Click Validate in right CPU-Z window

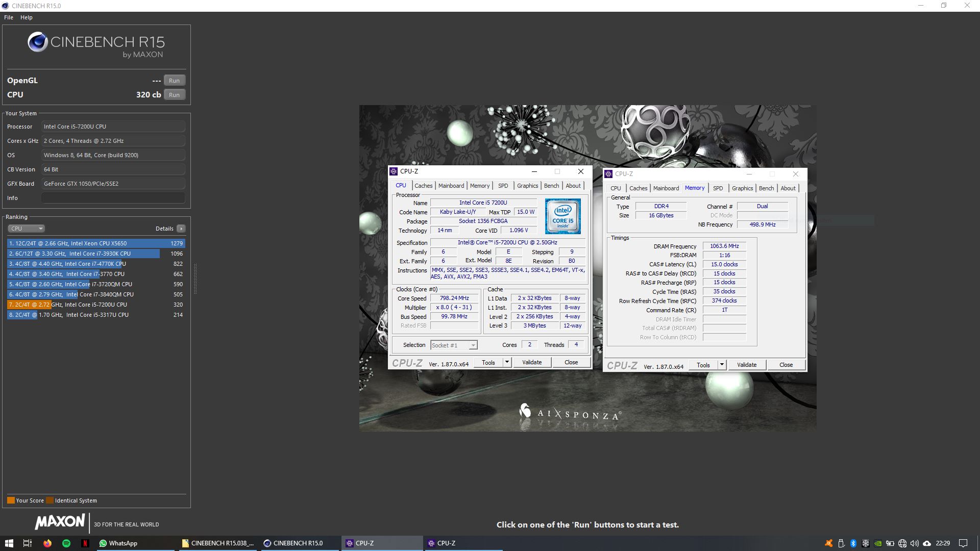pyautogui.click(x=747, y=365)
